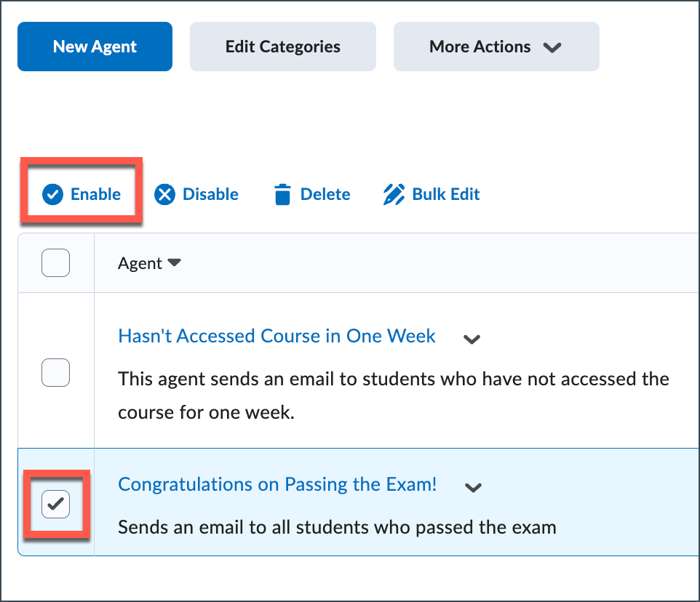Click the Bulk Edit pencil icon

[394, 195]
